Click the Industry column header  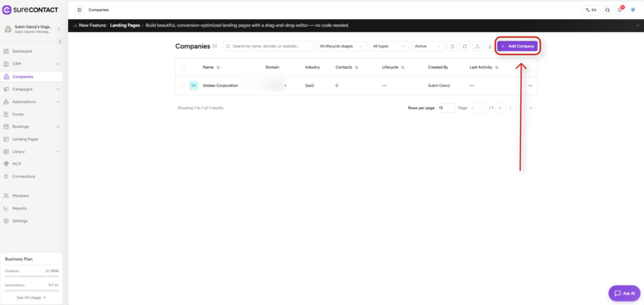pyautogui.click(x=312, y=68)
